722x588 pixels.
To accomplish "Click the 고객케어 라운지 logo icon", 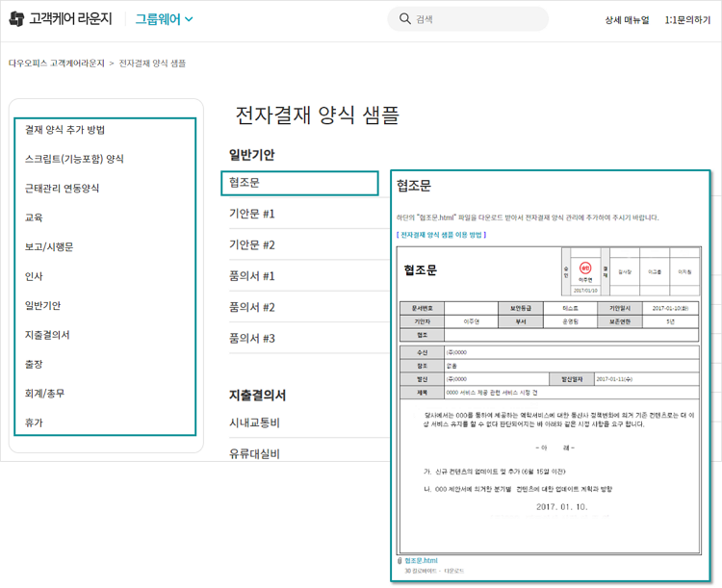I will (17, 19).
